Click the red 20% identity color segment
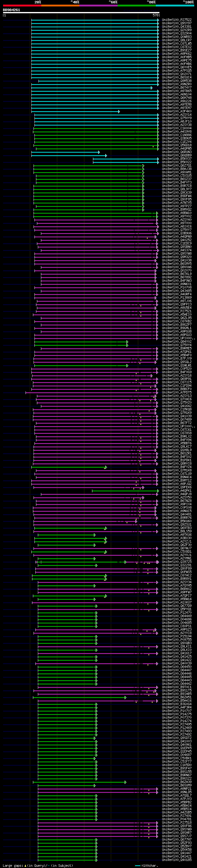This screenshot has height=868, width=197. (22, 6)
